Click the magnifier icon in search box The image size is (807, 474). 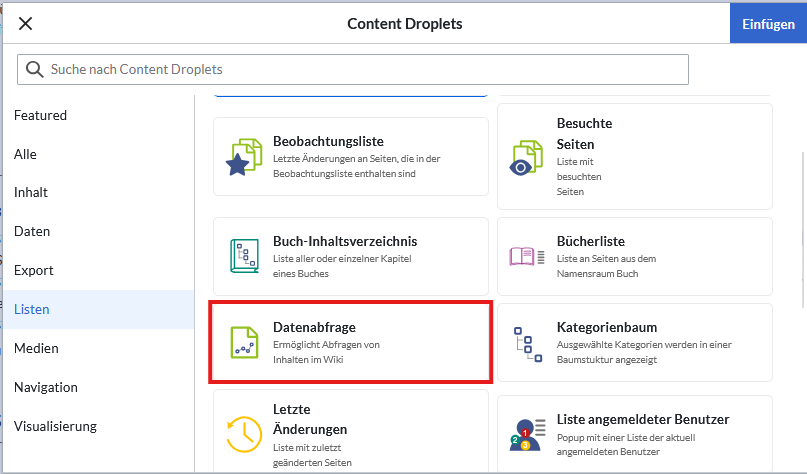tap(35, 69)
